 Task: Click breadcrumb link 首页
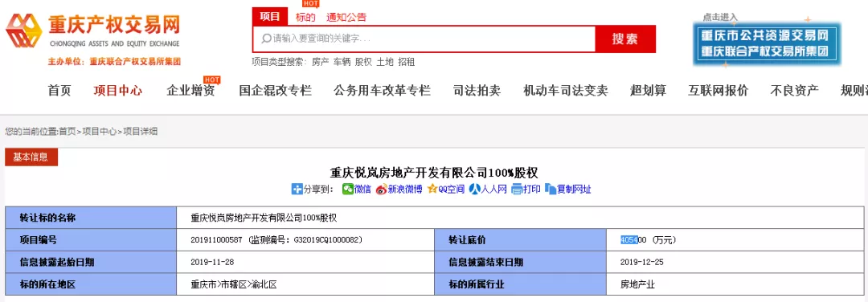coord(68,132)
